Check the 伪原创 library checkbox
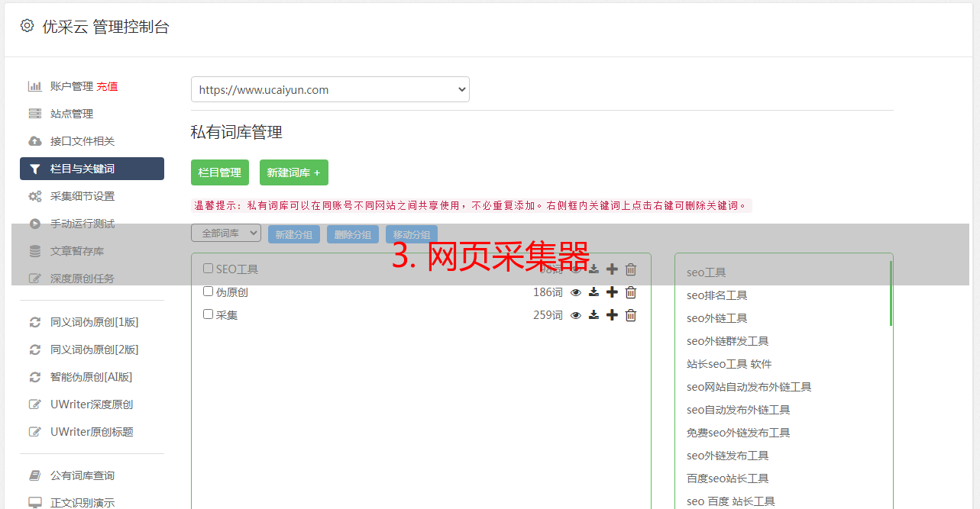Image resolution: width=980 pixels, height=509 pixels. 208,292
